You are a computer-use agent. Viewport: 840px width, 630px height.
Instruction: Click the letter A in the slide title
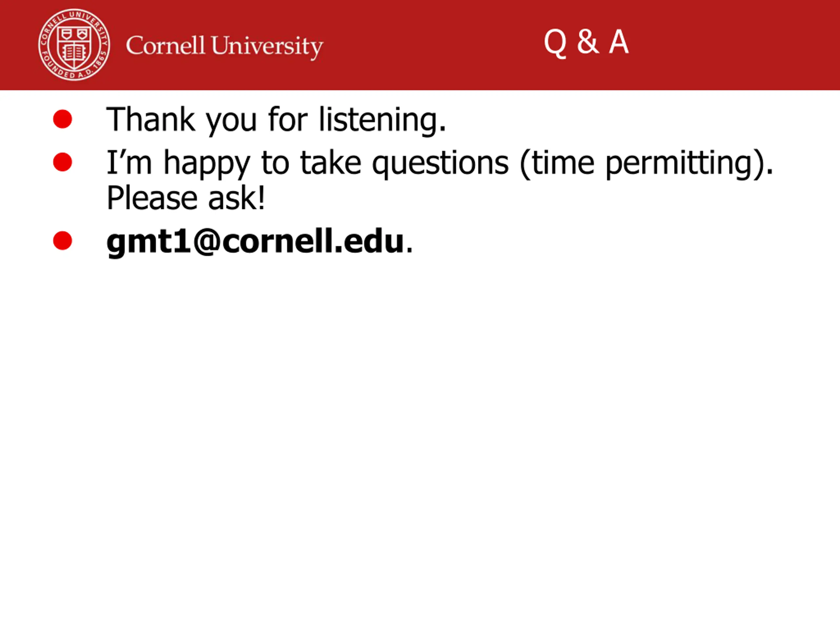coord(619,41)
